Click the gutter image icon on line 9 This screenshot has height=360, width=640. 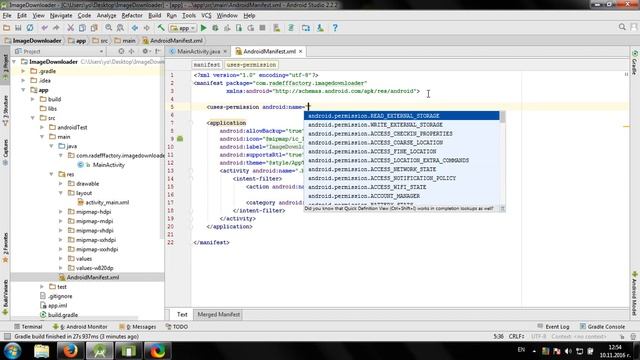click(180, 139)
